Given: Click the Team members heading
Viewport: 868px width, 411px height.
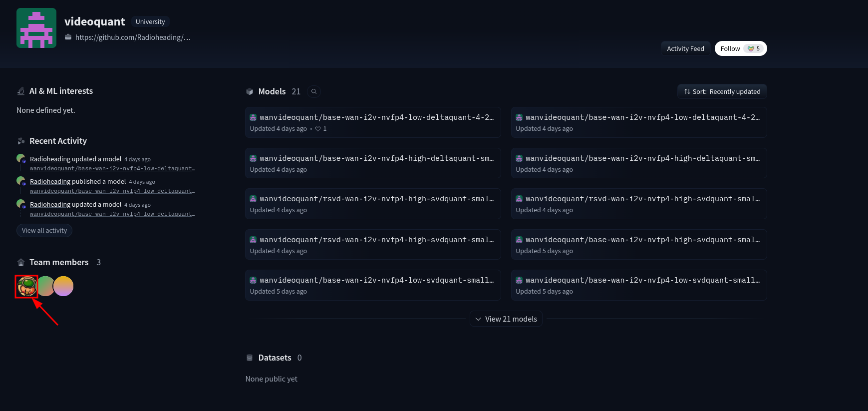Looking at the screenshot, I should coord(59,262).
